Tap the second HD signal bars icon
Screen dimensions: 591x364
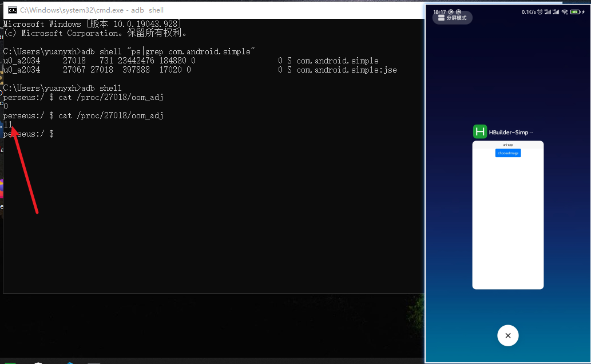pos(556,12)
